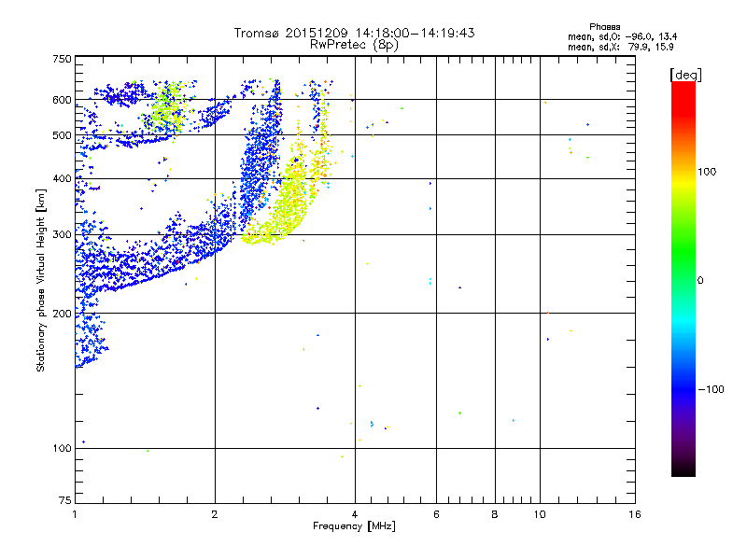This screenshot has width=747, height=560.
Task: Click the y-axis '100' tick label
Action: [62, 449]
